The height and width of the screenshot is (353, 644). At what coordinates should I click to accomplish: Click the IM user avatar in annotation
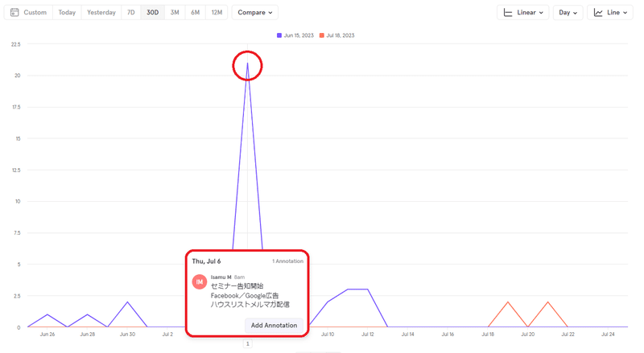point(200,281)
